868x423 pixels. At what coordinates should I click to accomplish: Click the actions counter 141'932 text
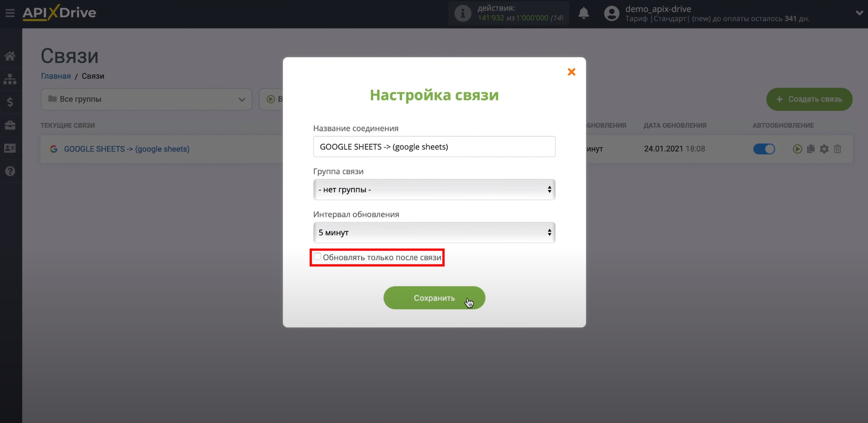tap(491, 18)
